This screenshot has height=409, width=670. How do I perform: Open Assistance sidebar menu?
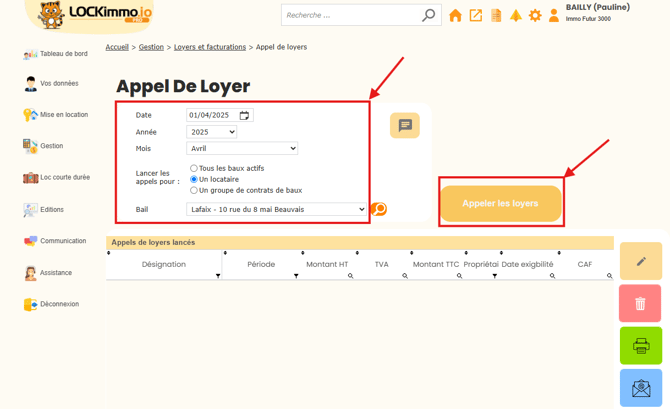[x=48, y=273]
